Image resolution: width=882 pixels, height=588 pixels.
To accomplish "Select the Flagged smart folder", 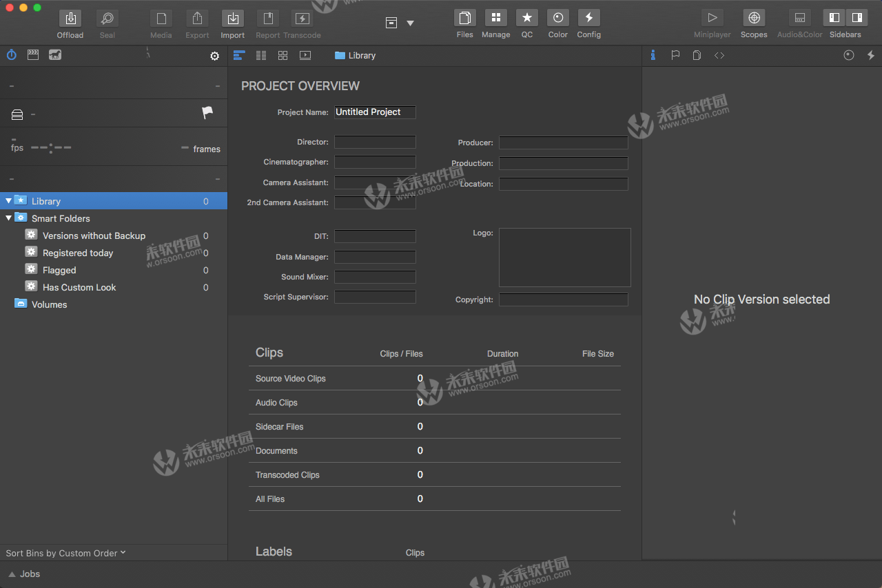I will [114, 270].
